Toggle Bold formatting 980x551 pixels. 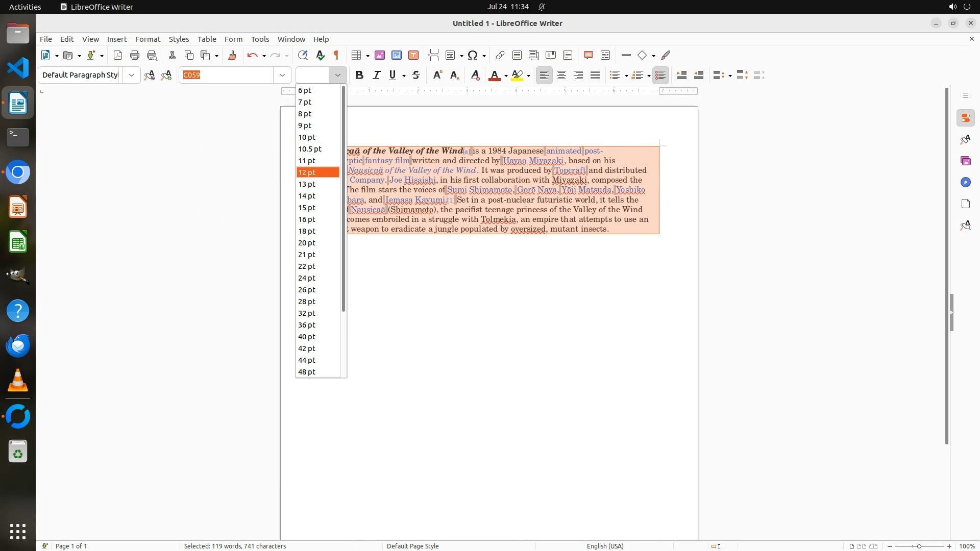click(x=359, y=75)
